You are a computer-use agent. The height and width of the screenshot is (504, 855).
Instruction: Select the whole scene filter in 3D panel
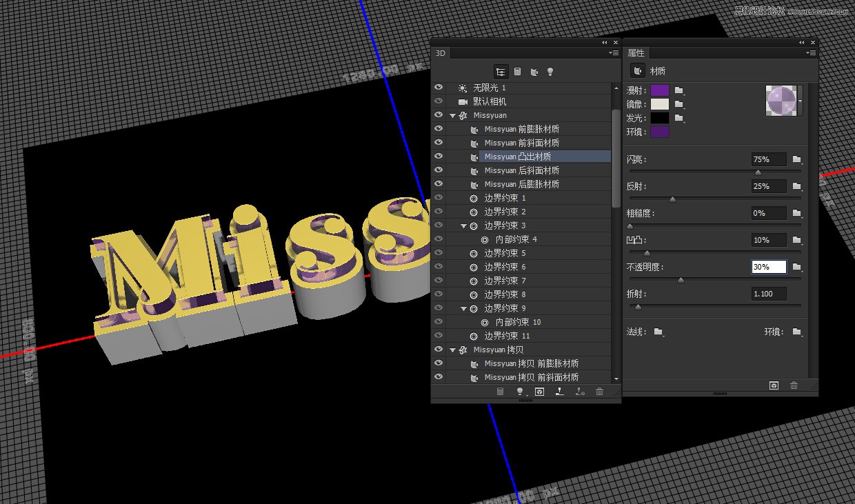click(501, 71)
